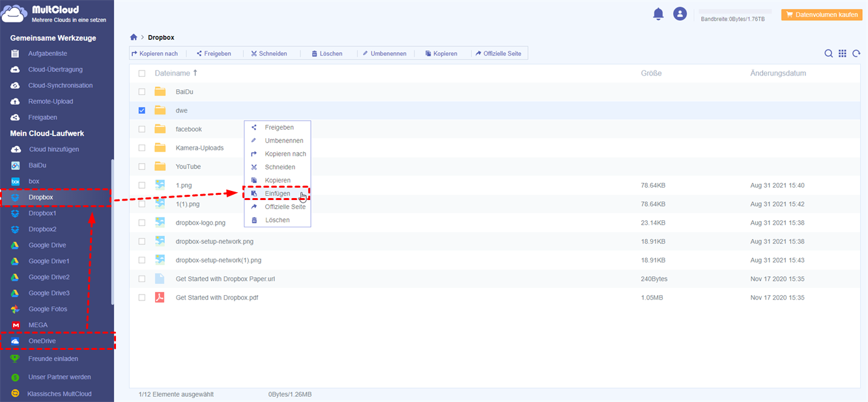Click the Klassisches MultCloud icon
The height and width of the screenshot is (402, 868).
tap(15, 394)
